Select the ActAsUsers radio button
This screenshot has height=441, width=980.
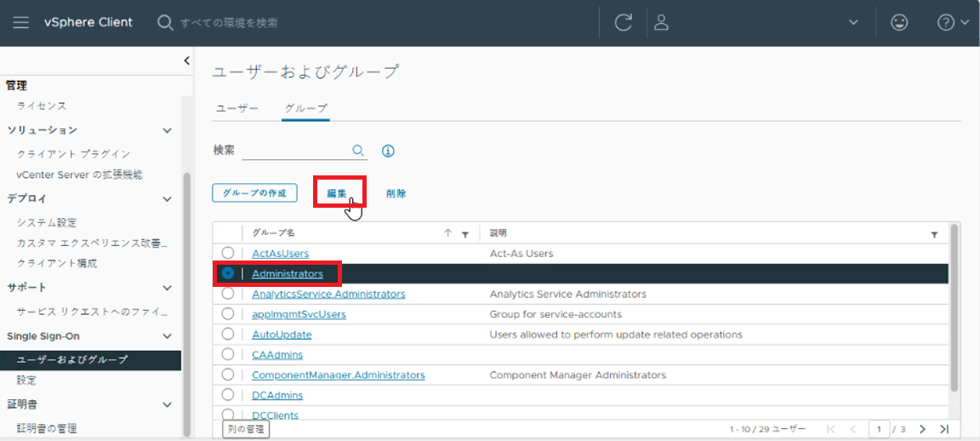(228, 253)
